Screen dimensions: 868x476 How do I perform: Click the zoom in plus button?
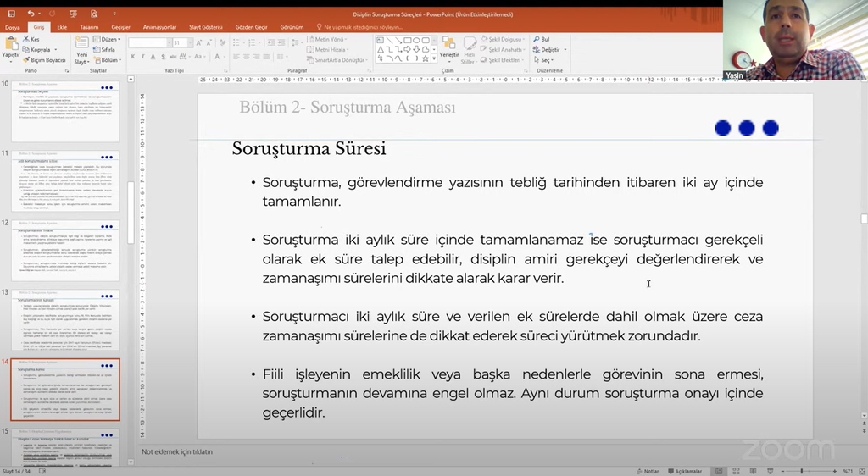point(835,471)
